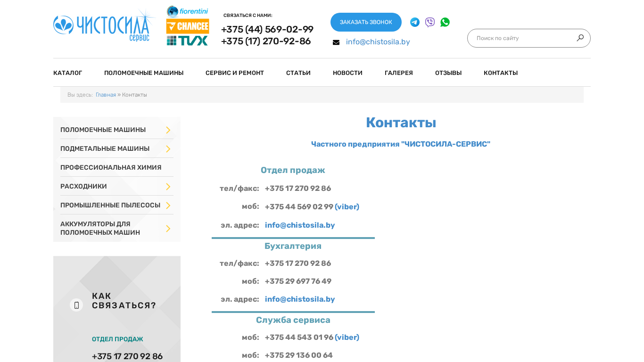Open Поломоечные машины in the top menu
Screen dimensions: 644x362
point(144,73)
